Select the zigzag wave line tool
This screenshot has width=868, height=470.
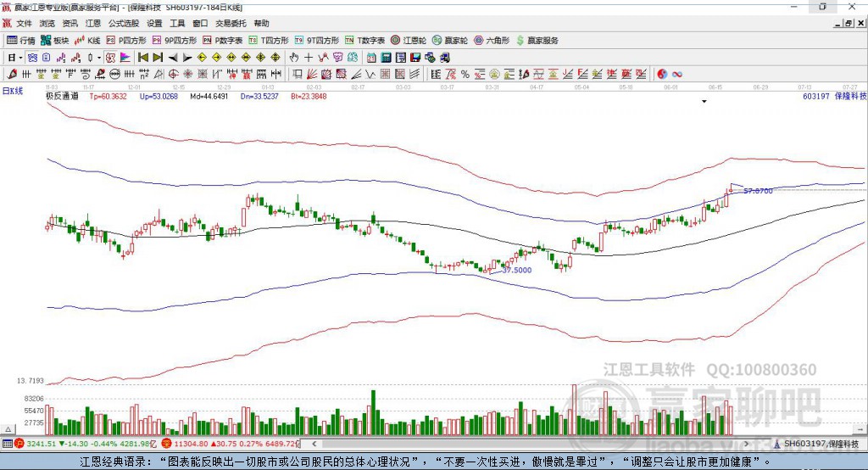[370, 75]
